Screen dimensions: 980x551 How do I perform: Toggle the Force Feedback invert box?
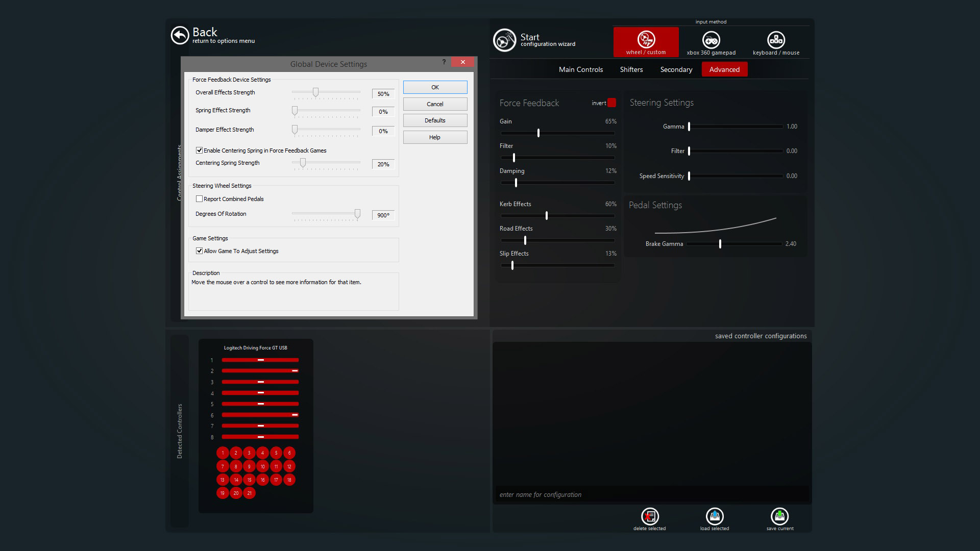tap(611, 103)
